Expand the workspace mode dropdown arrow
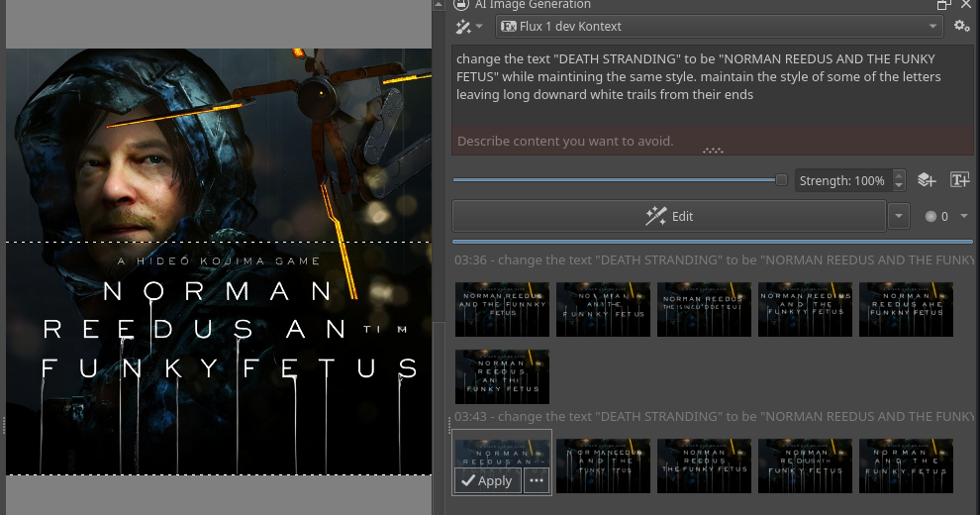Viewport: 980px width, 515px height. (479, 27)
